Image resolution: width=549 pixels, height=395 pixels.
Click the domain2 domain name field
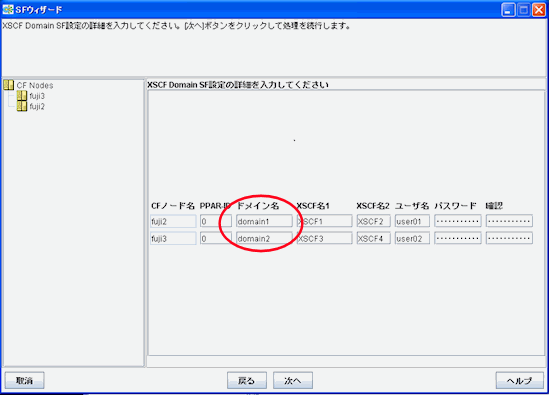tap(264, 238)
